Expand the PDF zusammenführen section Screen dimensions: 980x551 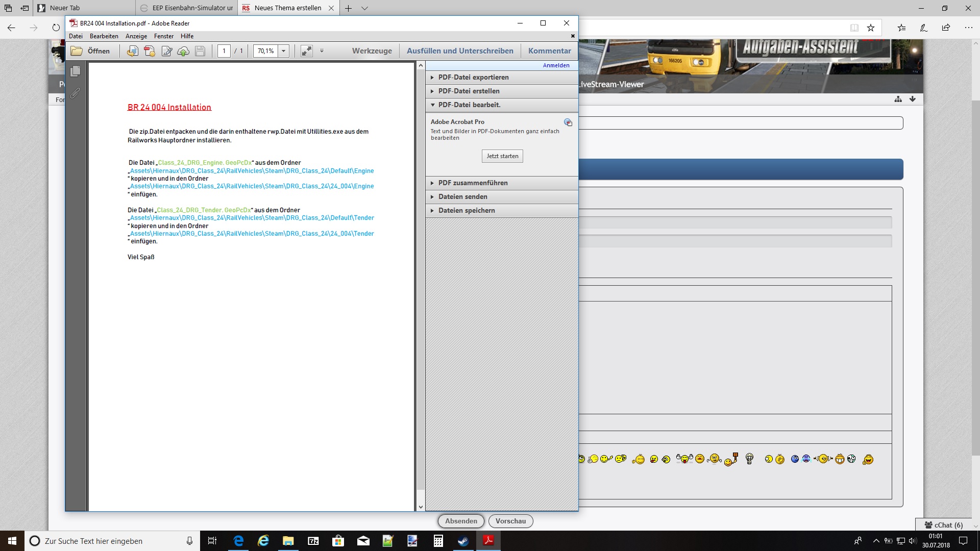pyautogui.click(x=473, y=183)
